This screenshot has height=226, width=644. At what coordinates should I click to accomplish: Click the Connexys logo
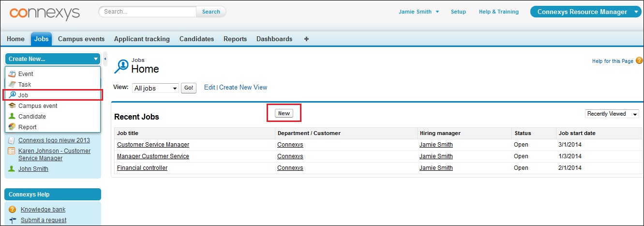45,14
